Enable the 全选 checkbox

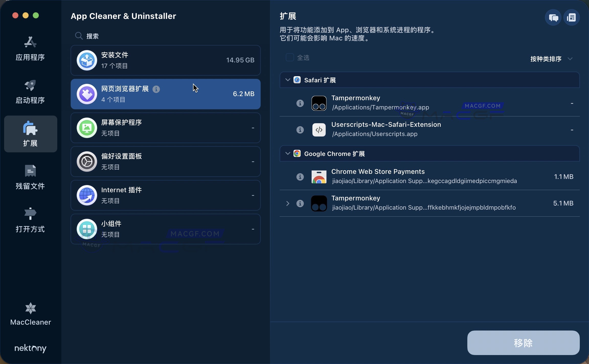[289, 57]
